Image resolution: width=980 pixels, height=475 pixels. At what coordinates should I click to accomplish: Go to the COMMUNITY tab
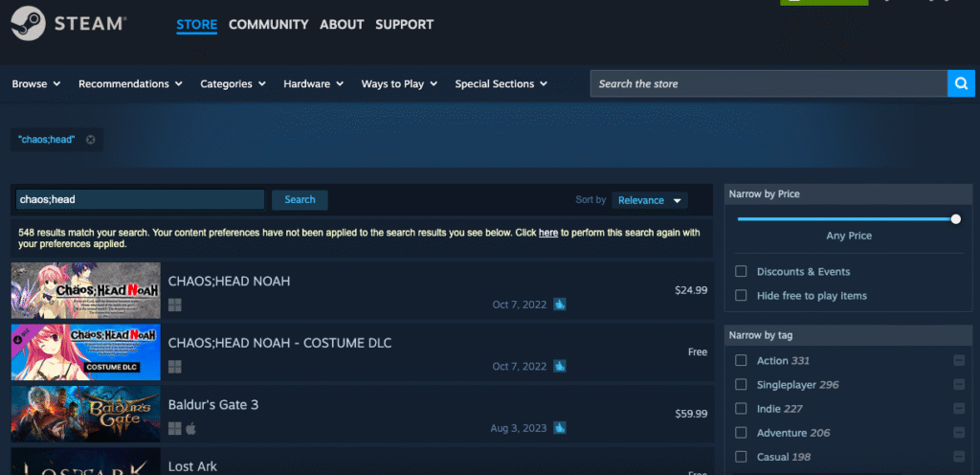tap(269, 25)
